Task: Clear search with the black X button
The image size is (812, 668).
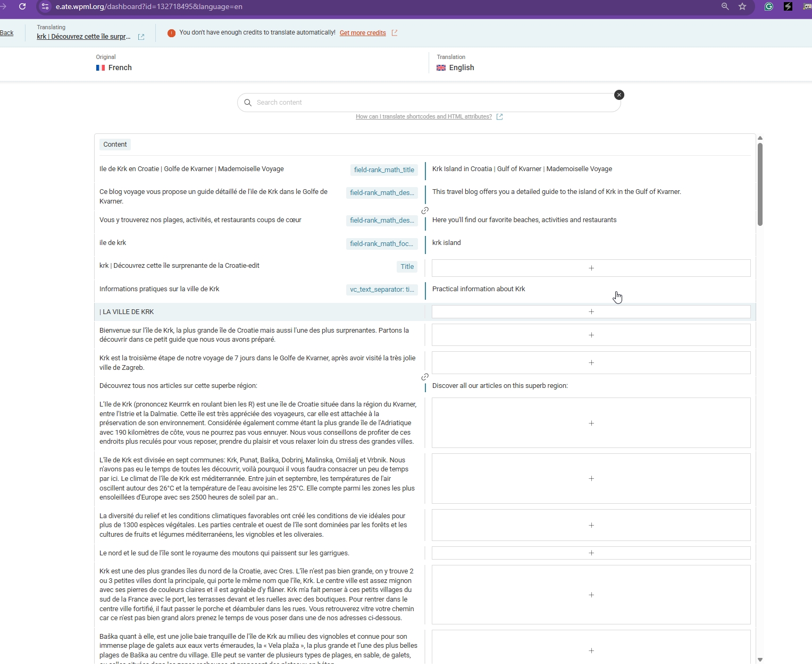Action: coord(619,95)
